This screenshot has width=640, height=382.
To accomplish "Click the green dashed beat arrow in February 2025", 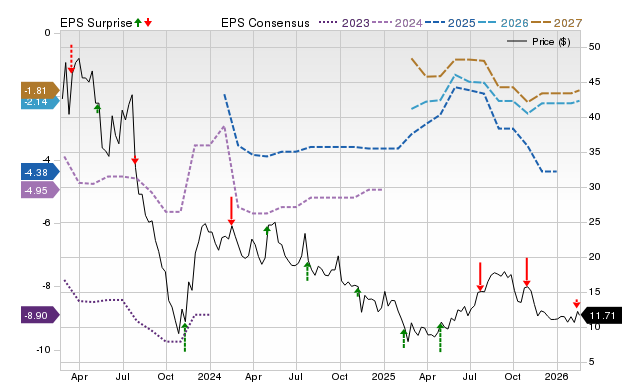I will pos(404,339).
